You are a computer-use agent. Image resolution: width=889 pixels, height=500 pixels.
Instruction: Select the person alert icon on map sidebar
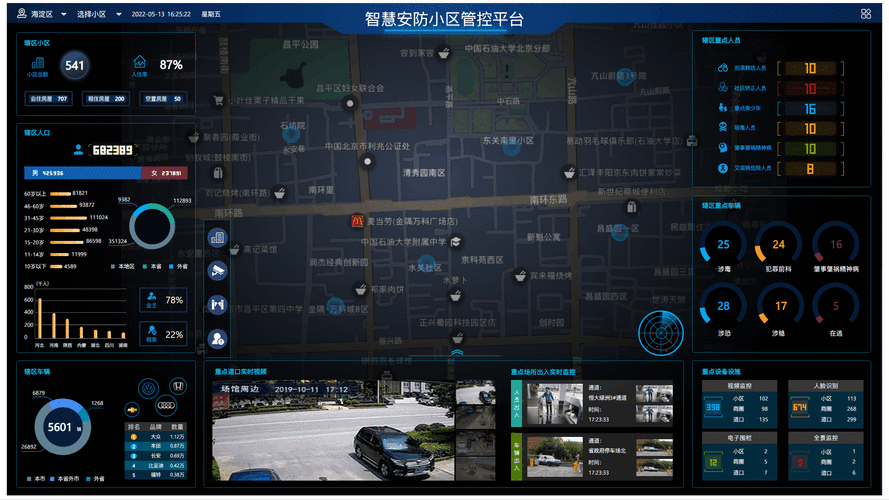217,339
